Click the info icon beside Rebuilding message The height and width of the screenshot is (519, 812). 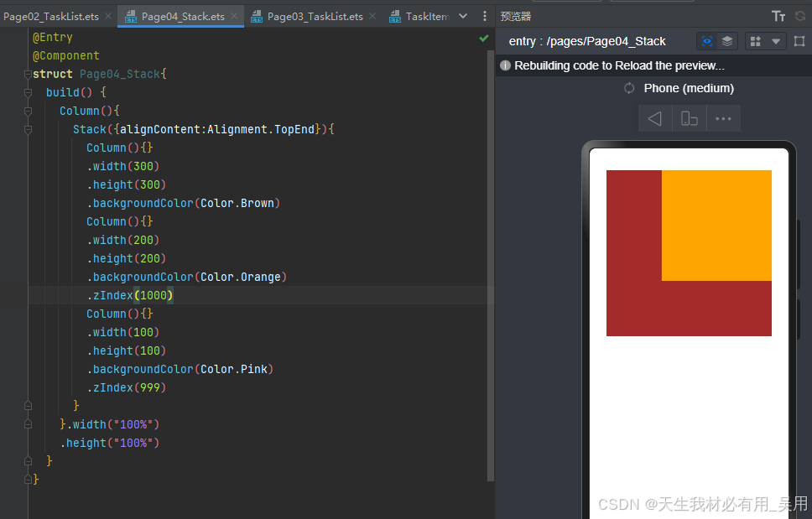[506, 65]
